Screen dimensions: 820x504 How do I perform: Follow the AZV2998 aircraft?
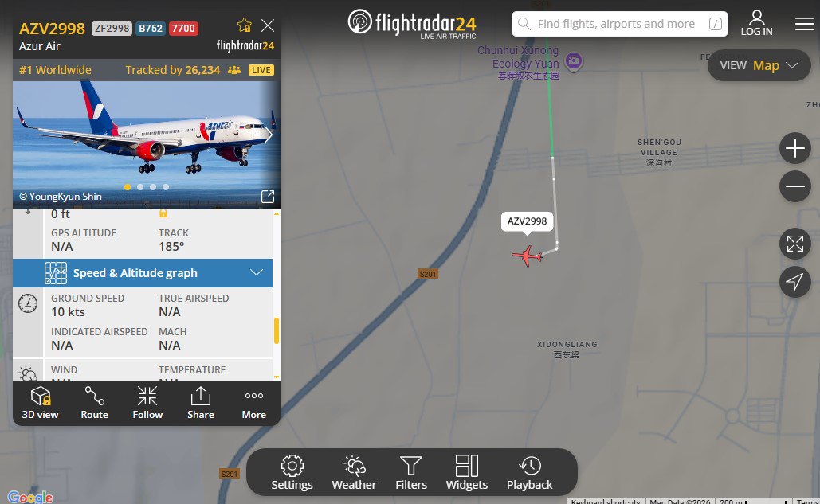(x=147, y=403)
